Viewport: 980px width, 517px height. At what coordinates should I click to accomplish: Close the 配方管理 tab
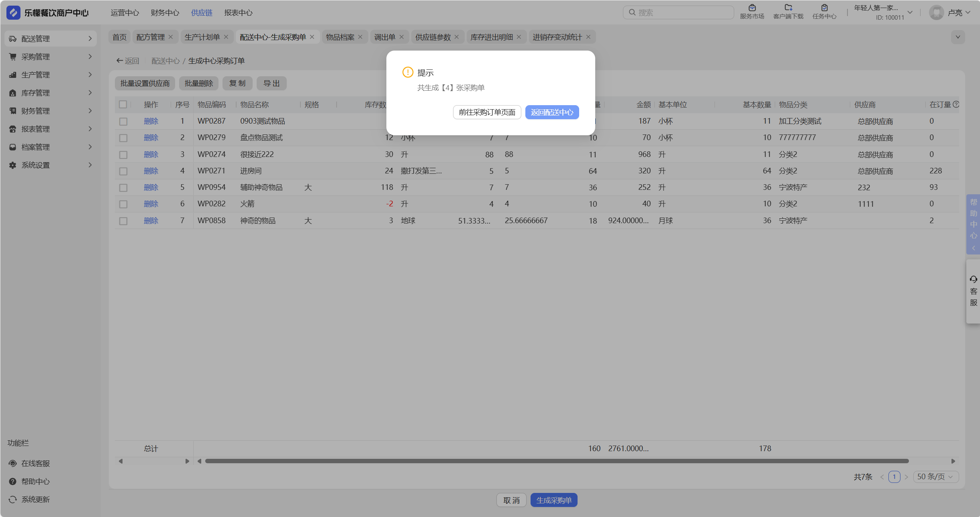(x=171, y=37)
